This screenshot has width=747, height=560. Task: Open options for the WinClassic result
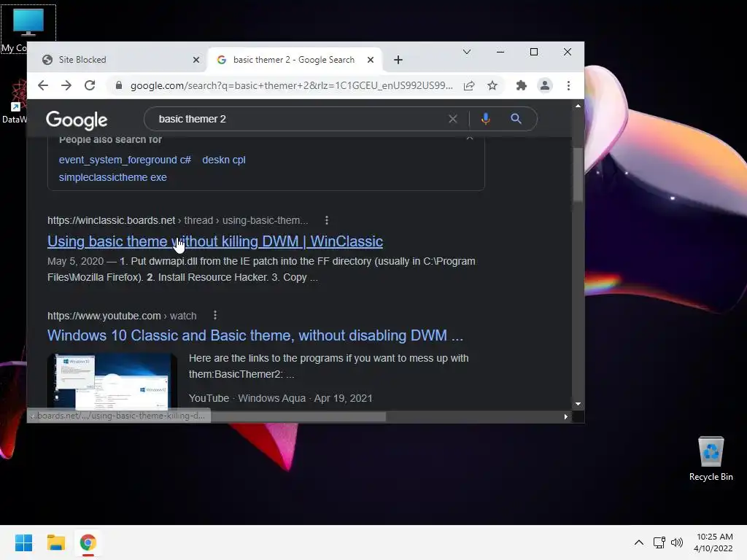coord(326,220)
